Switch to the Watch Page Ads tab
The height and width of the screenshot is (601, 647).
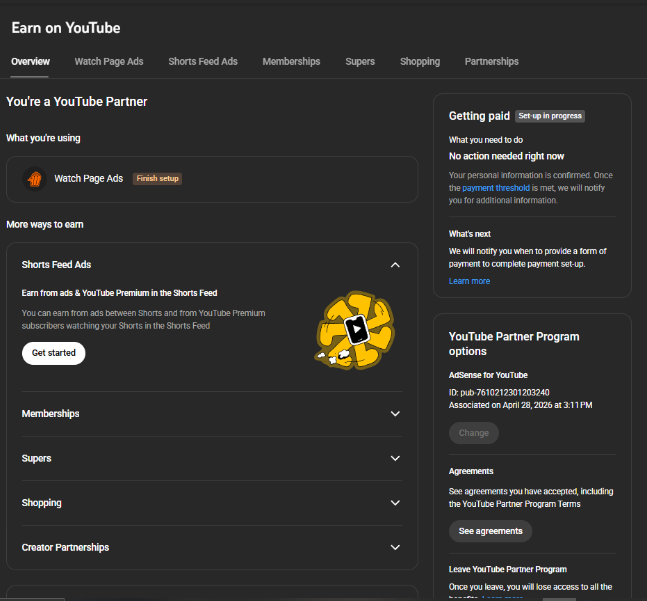(109, 62)
